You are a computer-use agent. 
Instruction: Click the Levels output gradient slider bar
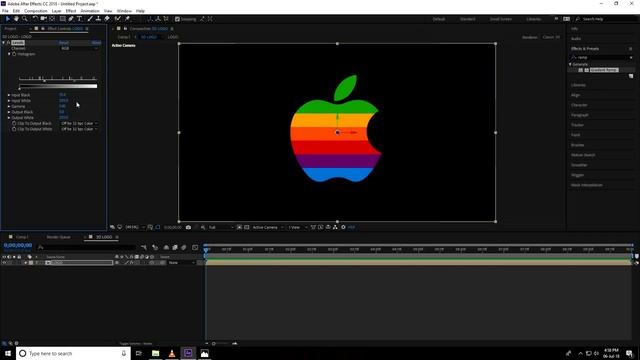(58, 86)
